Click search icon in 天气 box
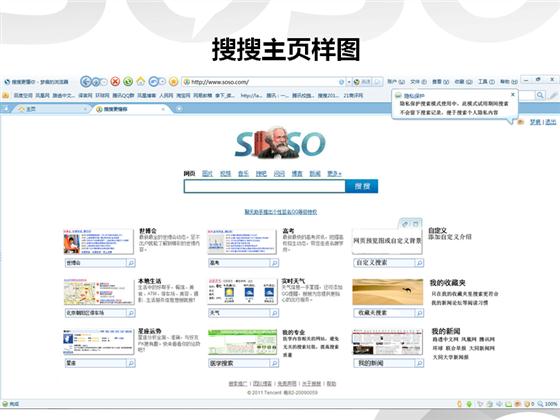The height and width of the screenshot is (420, 560). (x=275, y=313)
